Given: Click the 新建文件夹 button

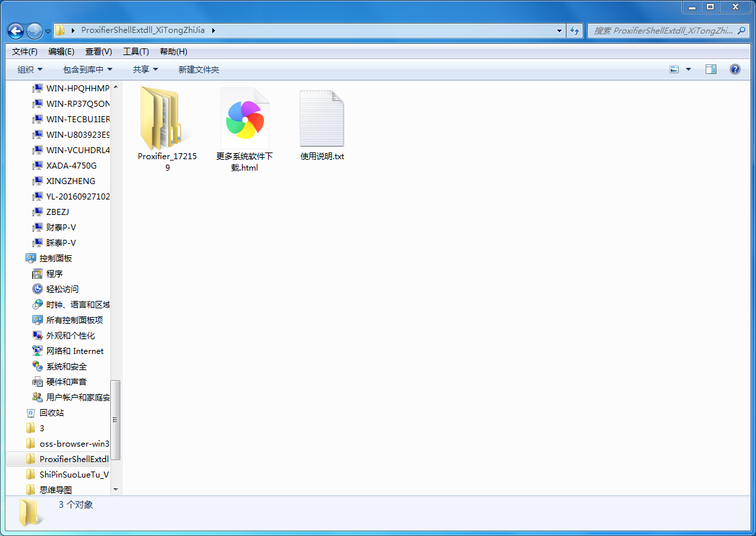Looking at the screenshot, I should (x=199, y=69).
